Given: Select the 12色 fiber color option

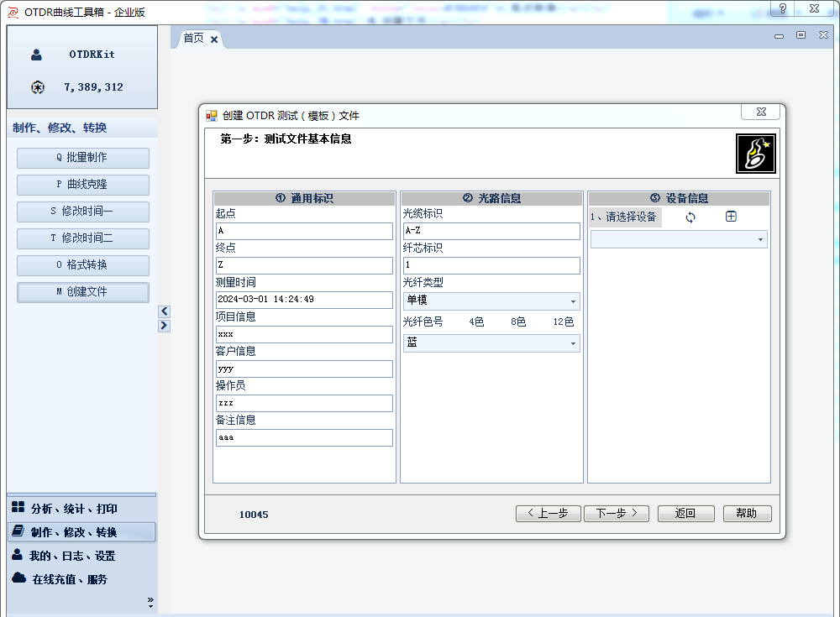Looking at the screenshot, I should pyautogui.click(x=563, y=322).
